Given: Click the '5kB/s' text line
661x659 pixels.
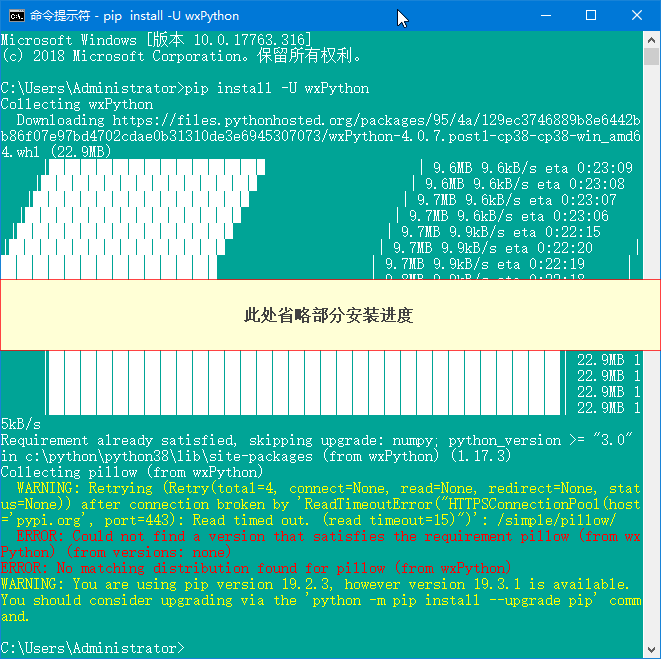Looking at the screenshot, I should 21,424.
